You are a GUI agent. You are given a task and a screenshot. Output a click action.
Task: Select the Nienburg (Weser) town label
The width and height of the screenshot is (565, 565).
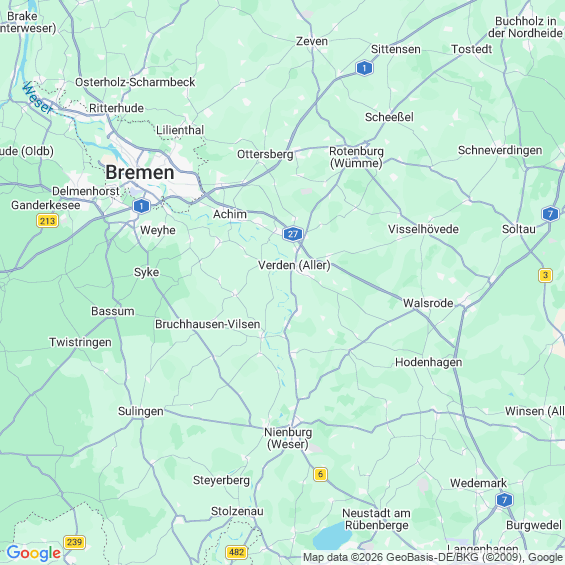coord(288,438)
